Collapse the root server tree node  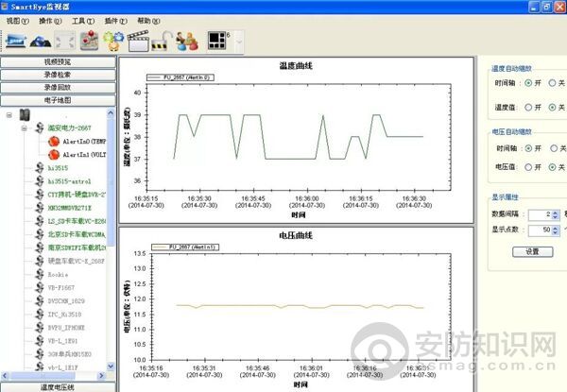[x=9, y=115]
